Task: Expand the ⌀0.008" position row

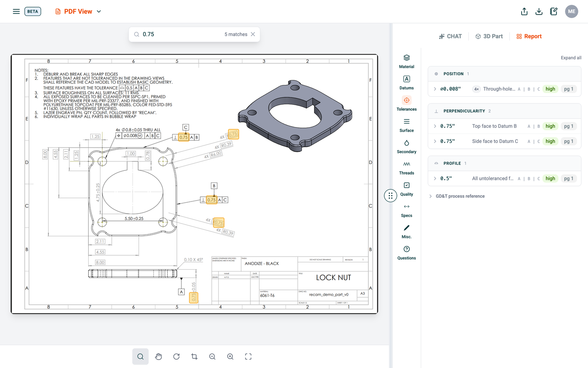Action: point(504,89)
